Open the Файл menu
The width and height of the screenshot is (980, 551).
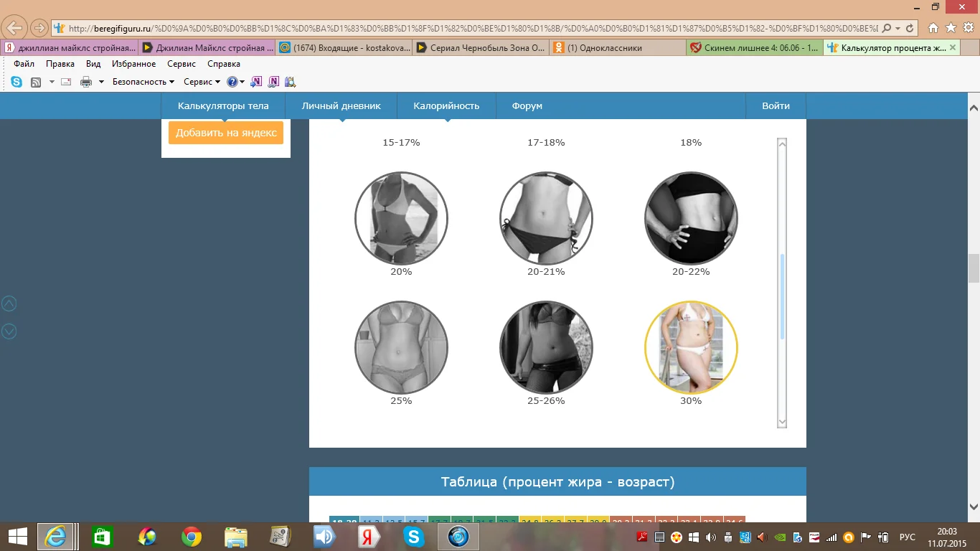(x=24, y=64)
